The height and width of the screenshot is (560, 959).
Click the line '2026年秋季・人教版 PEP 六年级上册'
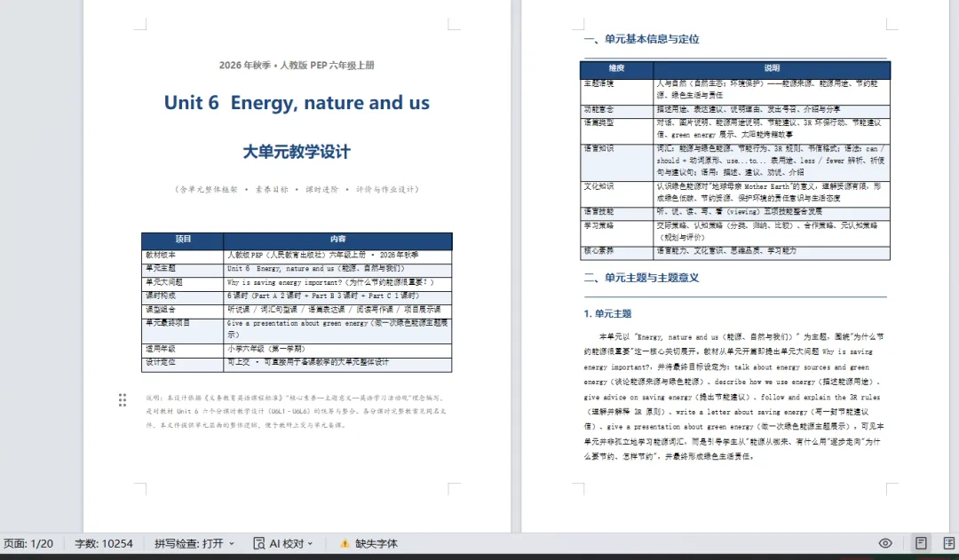[297, 66]
